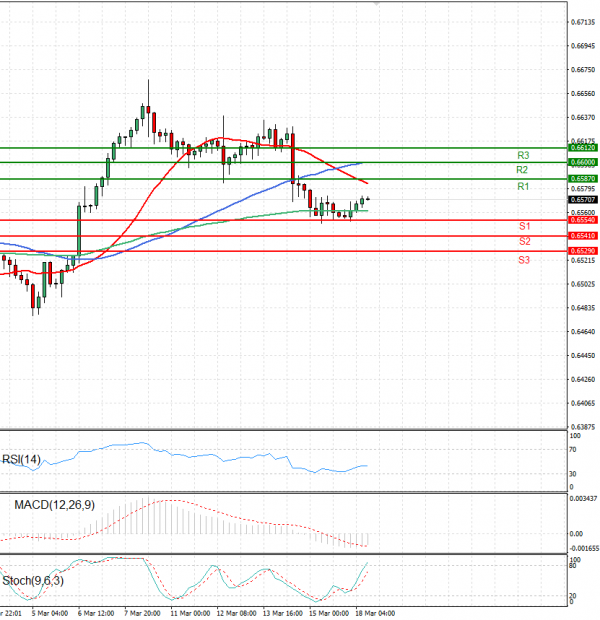This screenshot has width=600, height=620.
Task: Click the 0.64260 price axis value
Action: (583, 380)
